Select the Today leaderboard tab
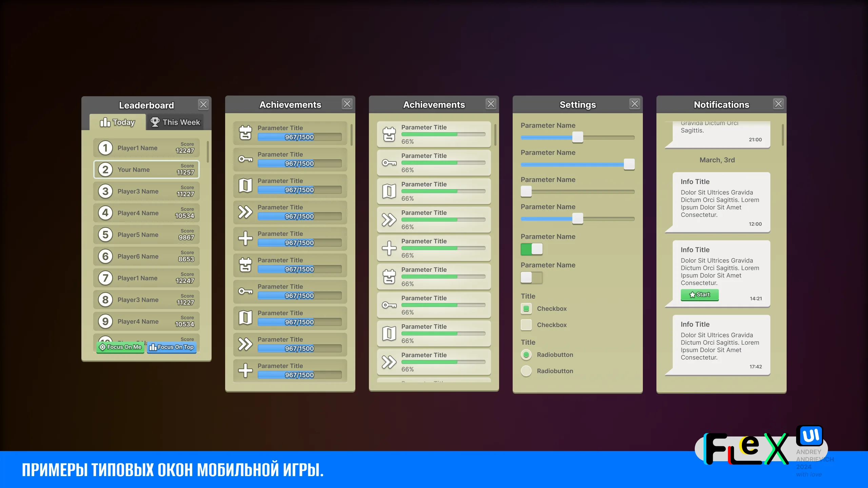The image size is (868, 488). [x=117, y=122]
